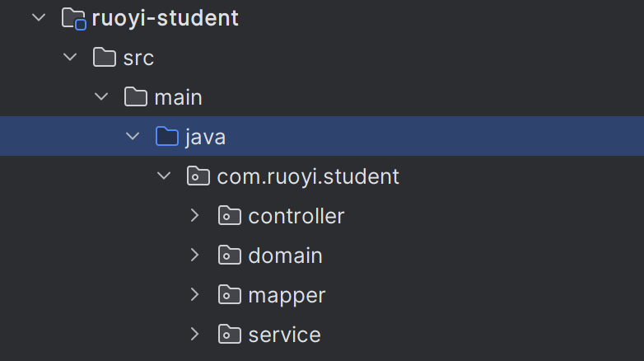
Task: Collapse the ruoyi-student module node
Action: [39, 18]
